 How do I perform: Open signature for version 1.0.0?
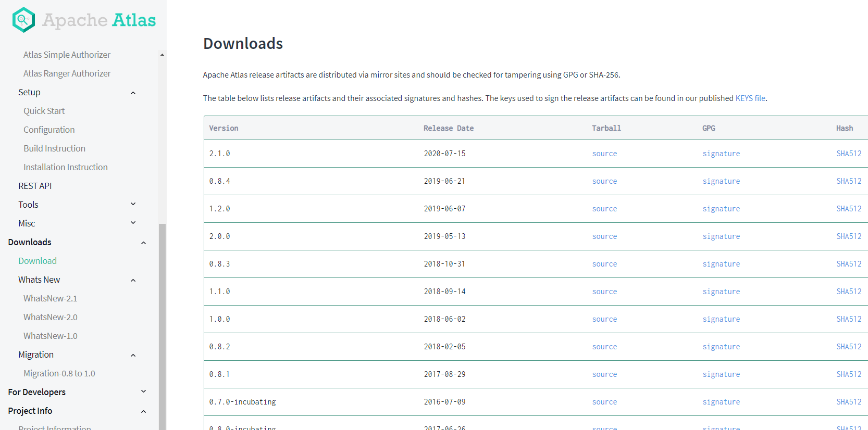pos(721,319)
